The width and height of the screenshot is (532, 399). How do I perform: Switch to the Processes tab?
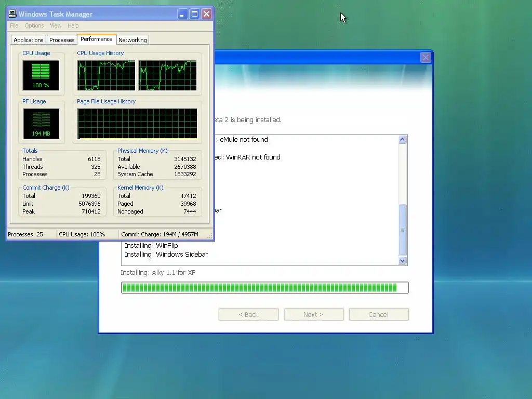[62, 40]
